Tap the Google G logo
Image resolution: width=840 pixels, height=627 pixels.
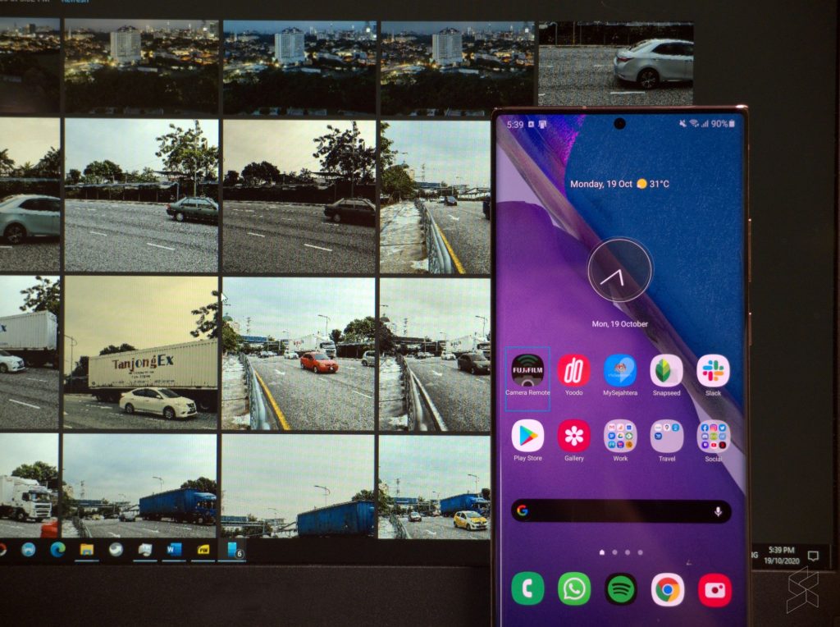pos(523,510)
